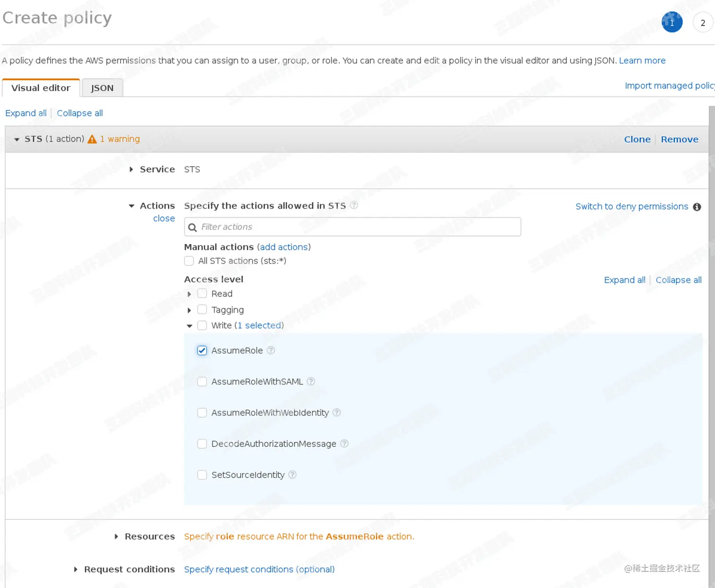
Task: Go to step 2 circle
Action: click(703, 23)
